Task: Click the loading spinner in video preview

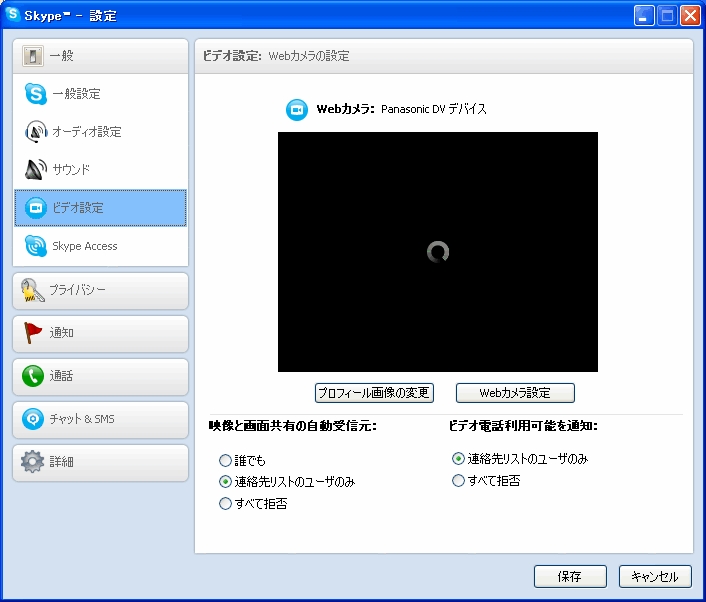Action: (438, 252)
